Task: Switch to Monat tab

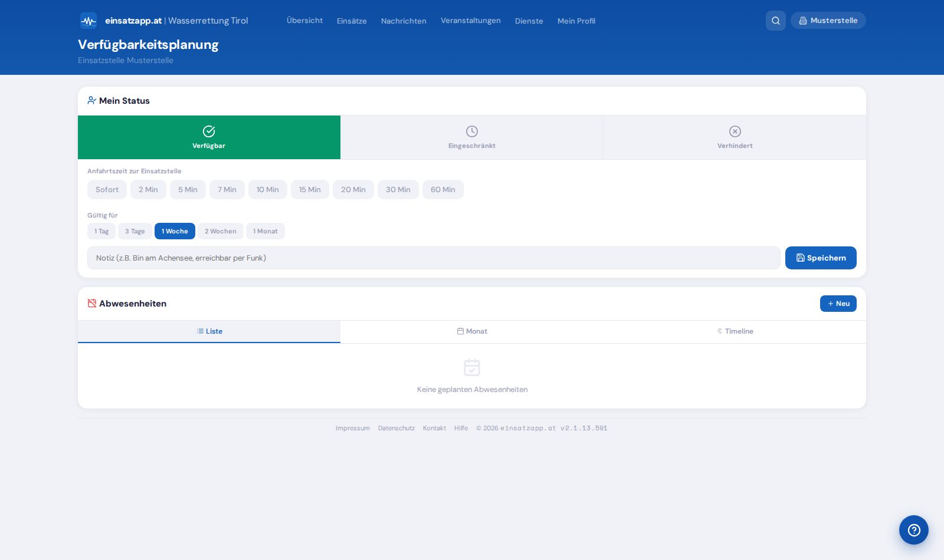Action: [472, 331]
